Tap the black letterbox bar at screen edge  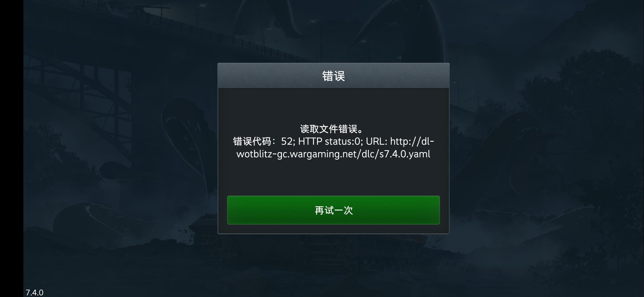tap(12, 148)
